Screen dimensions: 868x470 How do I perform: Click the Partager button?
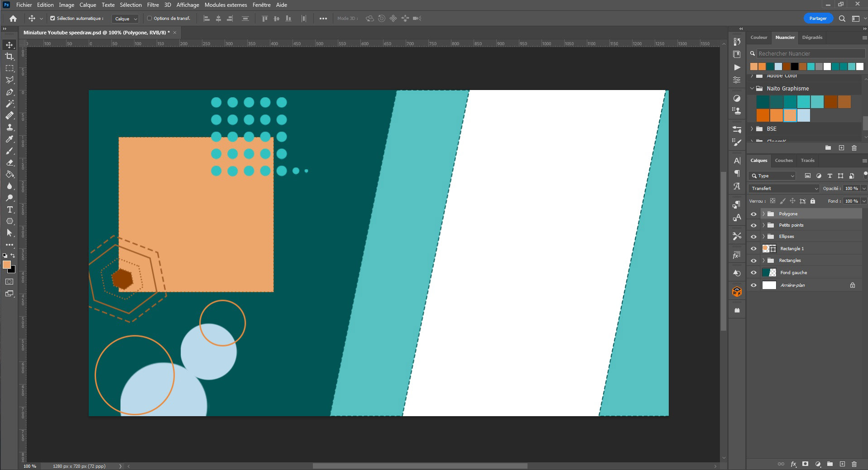pos(818,19)
